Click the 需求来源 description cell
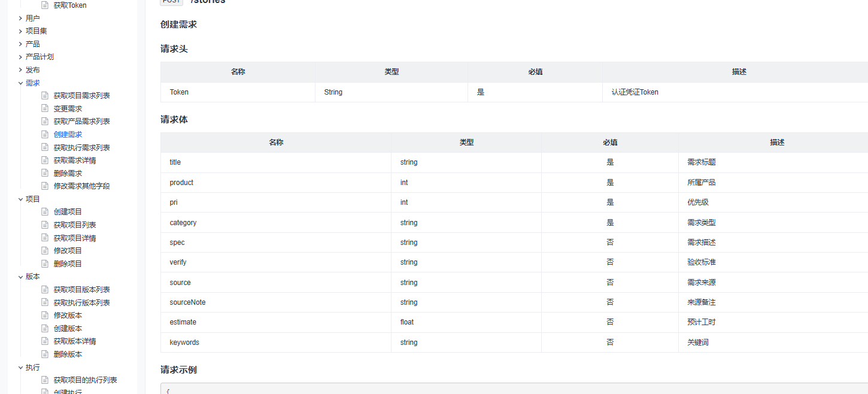This screenshot has width=868, height=394. pos(773,283)
